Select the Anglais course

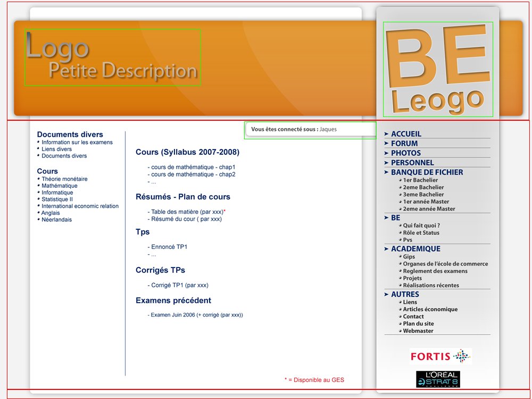click(51, 213)
